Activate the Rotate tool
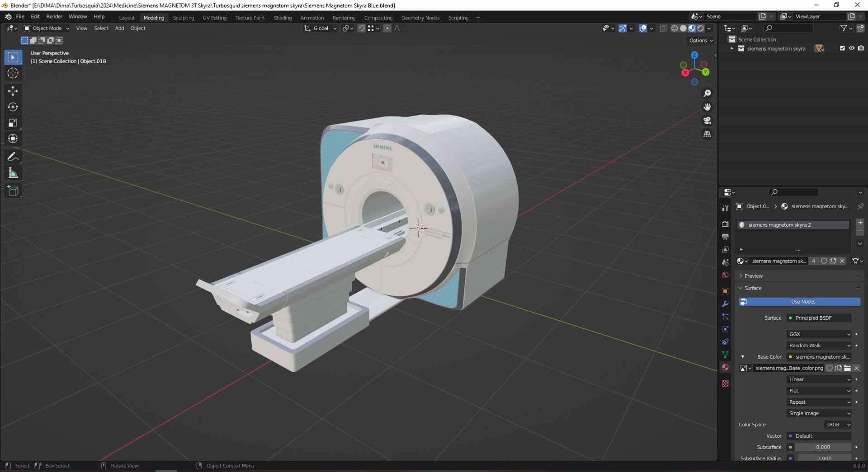Screen dimensions: 868x472 [x=13, y=107]
